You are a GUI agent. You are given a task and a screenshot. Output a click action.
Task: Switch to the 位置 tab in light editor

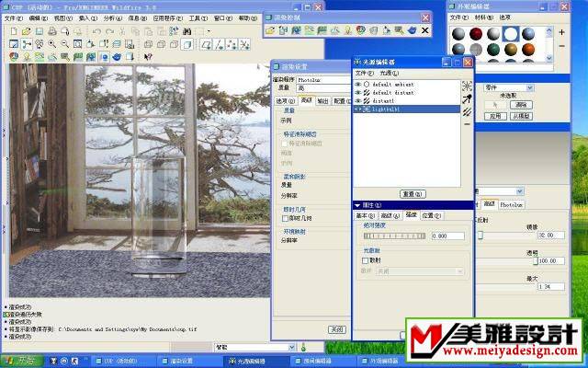point(432,215)
